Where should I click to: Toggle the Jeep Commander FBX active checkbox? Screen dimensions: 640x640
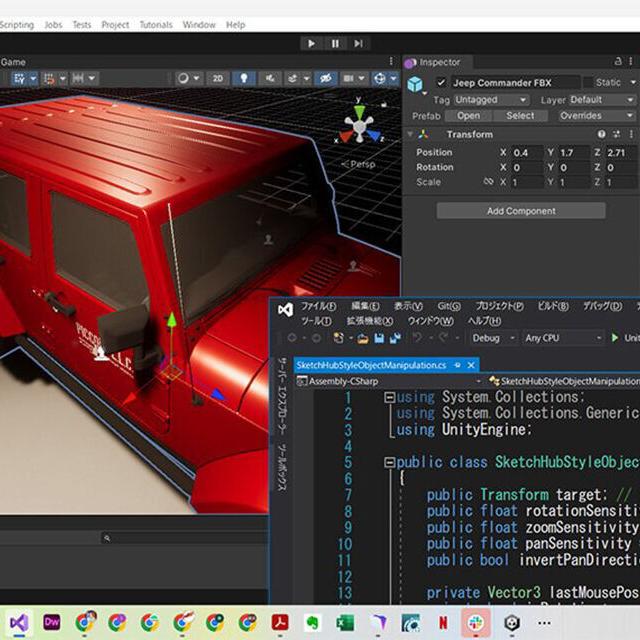coord(441,83)
